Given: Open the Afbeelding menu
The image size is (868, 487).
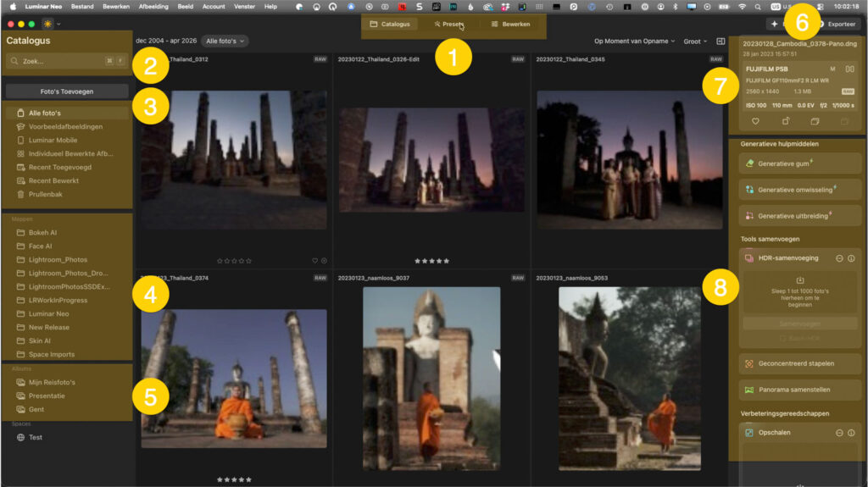Looking at the screenshot, I should [153, 7].
